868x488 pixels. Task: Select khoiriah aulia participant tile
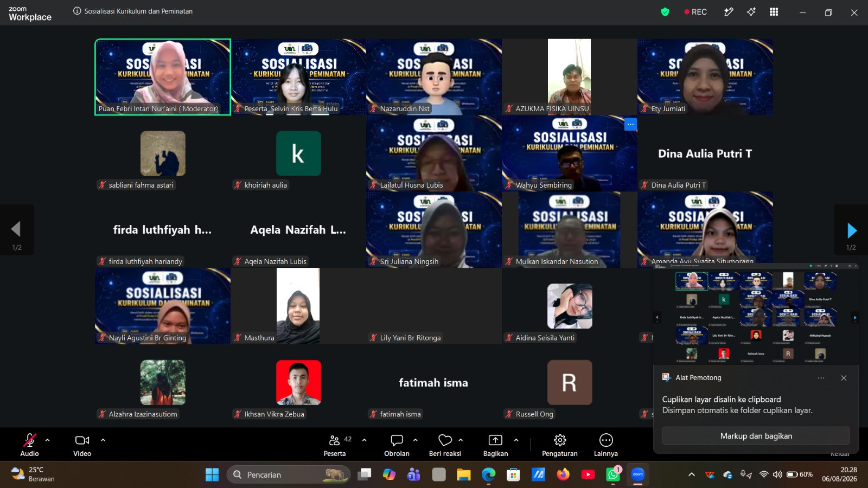click(298, 153)
